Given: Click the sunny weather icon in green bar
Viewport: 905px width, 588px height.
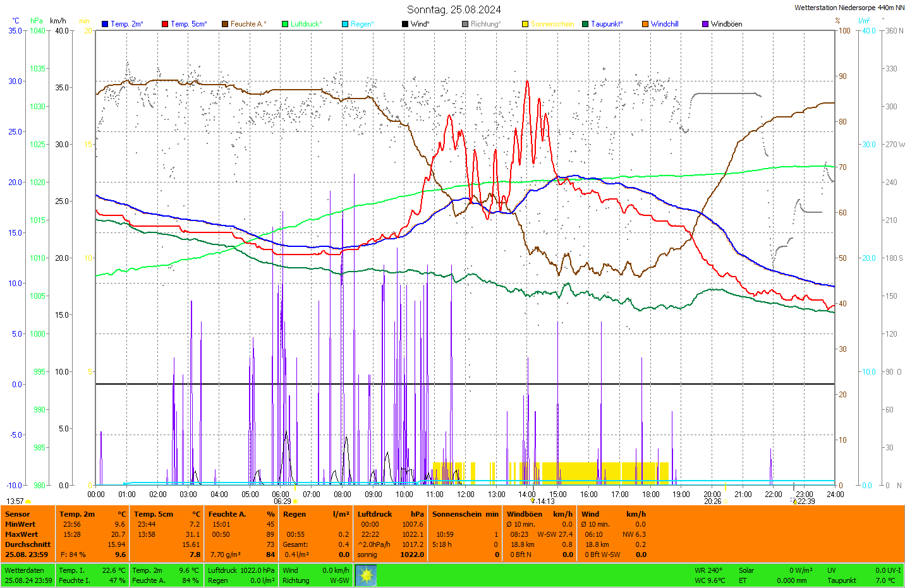Looking at the screenshot, I should click(366, 575).
